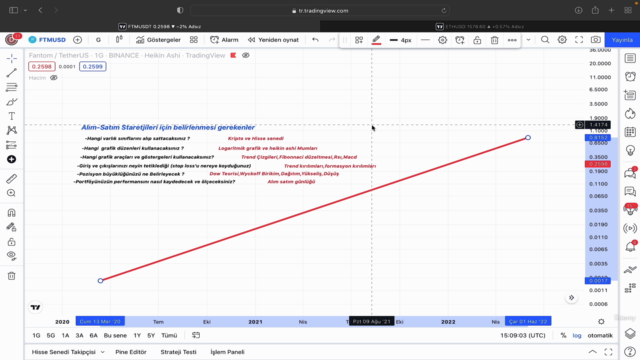
Task: Activate the zoom in tool
Action: (11, 193)
